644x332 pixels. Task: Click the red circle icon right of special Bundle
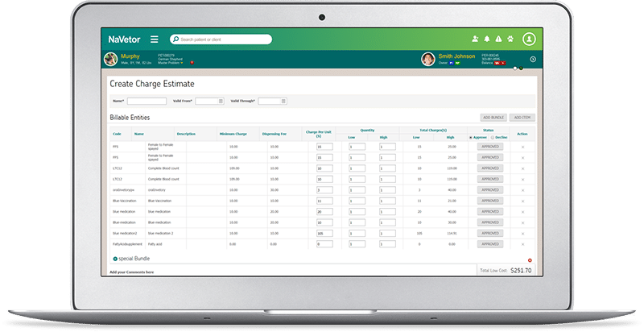click(530, 260)
